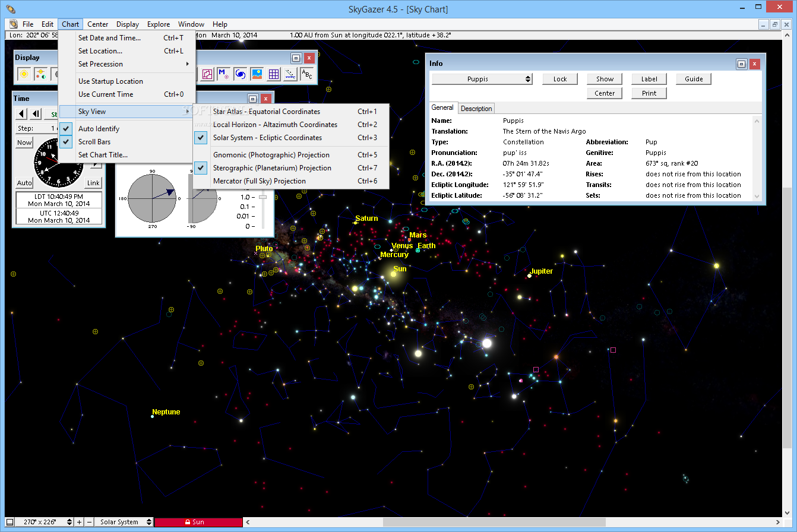Expand the Sky View submenu item
Viewport: 797px width, 532px height.
[127, 112]
